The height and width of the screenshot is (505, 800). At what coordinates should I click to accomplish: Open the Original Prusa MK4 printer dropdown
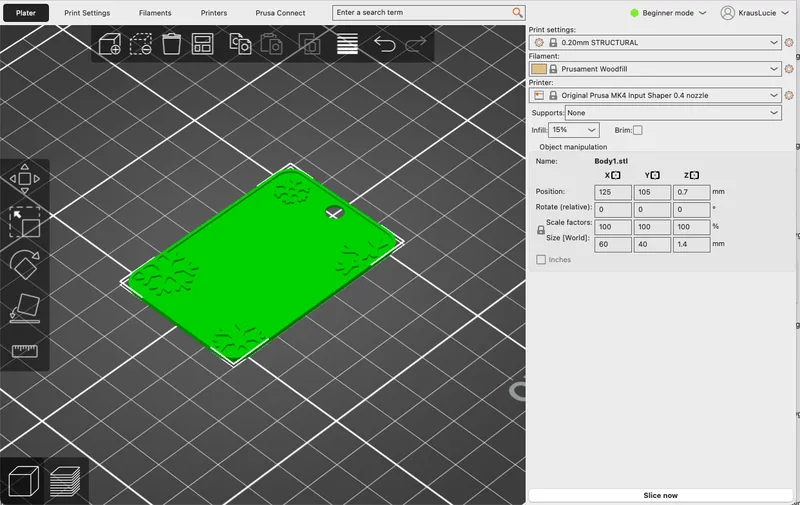(x=655, y=95)
